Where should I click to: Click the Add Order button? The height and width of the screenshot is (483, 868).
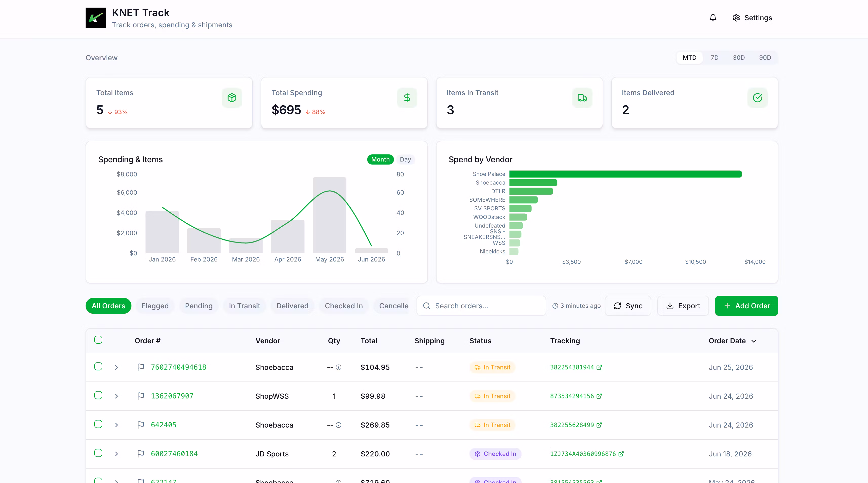(746, 306)
